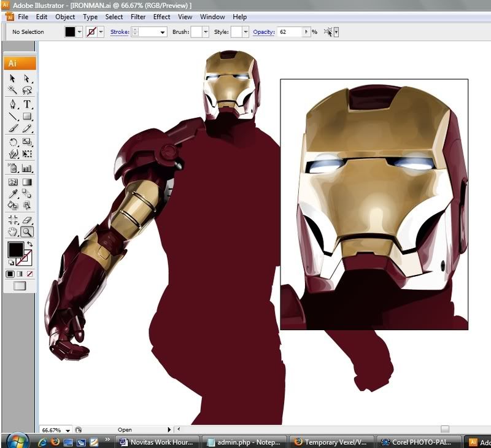Switch to Color fill mode button

[10, 274]
